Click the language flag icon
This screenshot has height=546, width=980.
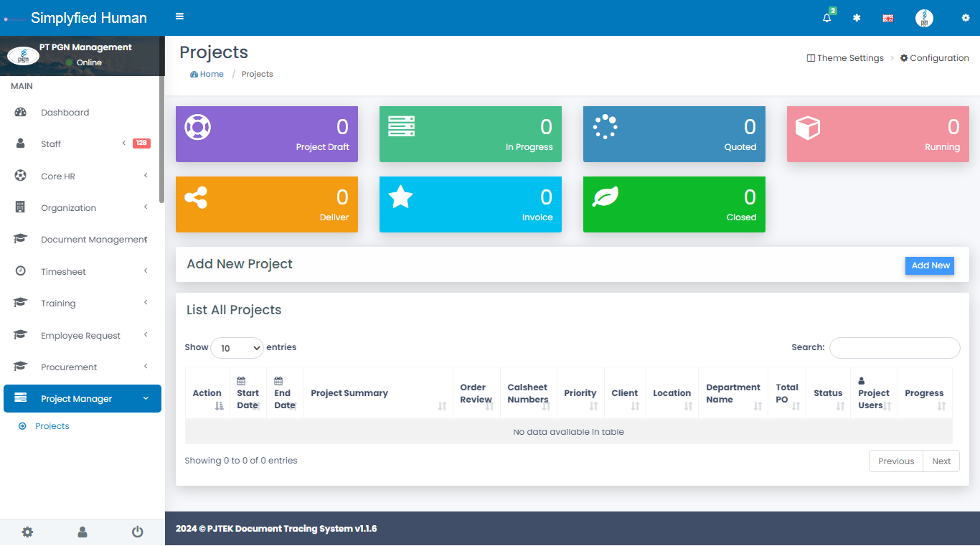(x=887, y=18)
